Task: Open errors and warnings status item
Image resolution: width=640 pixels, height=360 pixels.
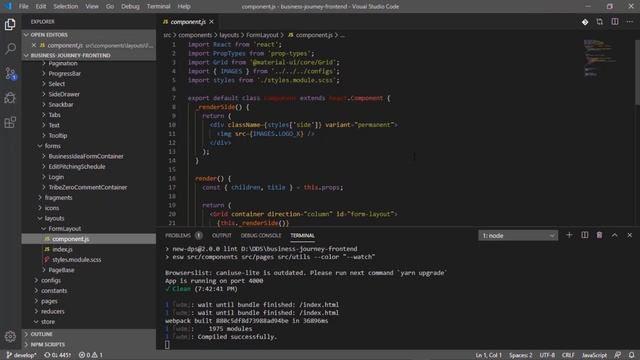Action: tap(91, 355)
